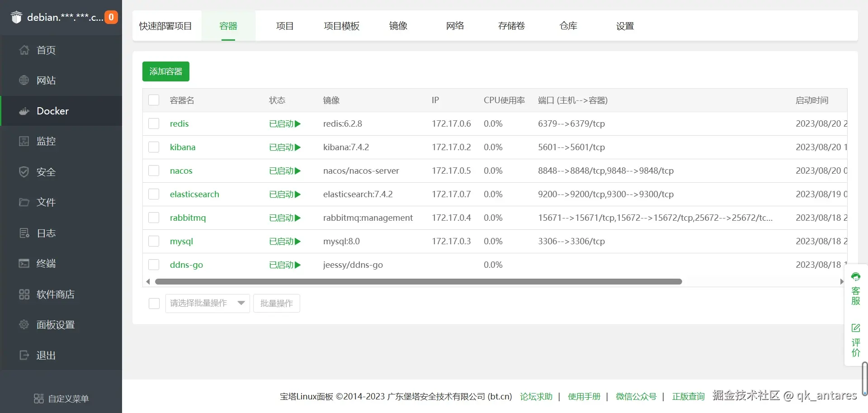Image resolution: width=868 pixels, height=413 pixels.
Task: Check the rabbitmq container checkbox
Action: click(154, 218)
